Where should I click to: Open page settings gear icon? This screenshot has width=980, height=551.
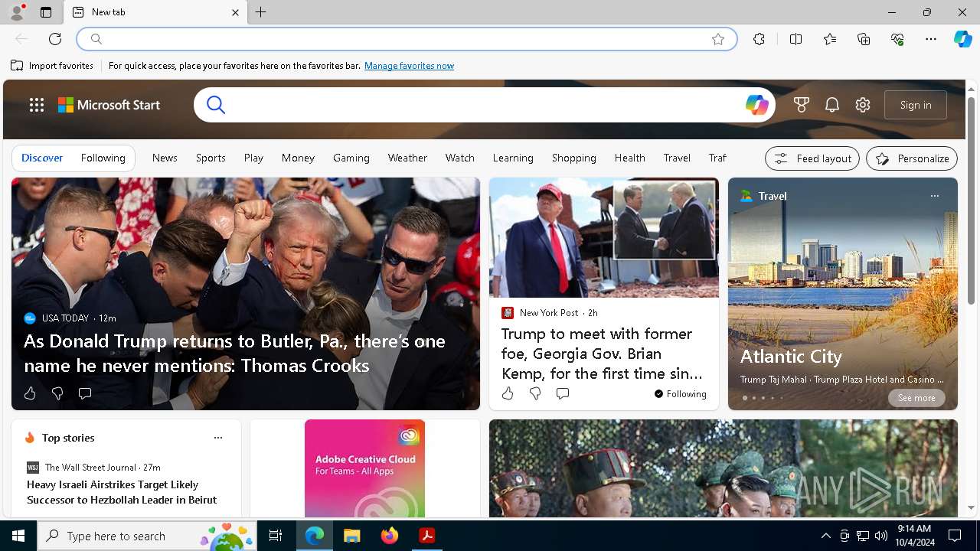click(863, 105)
